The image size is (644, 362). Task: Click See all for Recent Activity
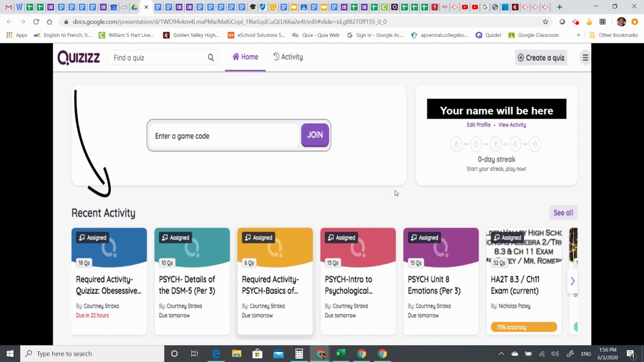563,213
